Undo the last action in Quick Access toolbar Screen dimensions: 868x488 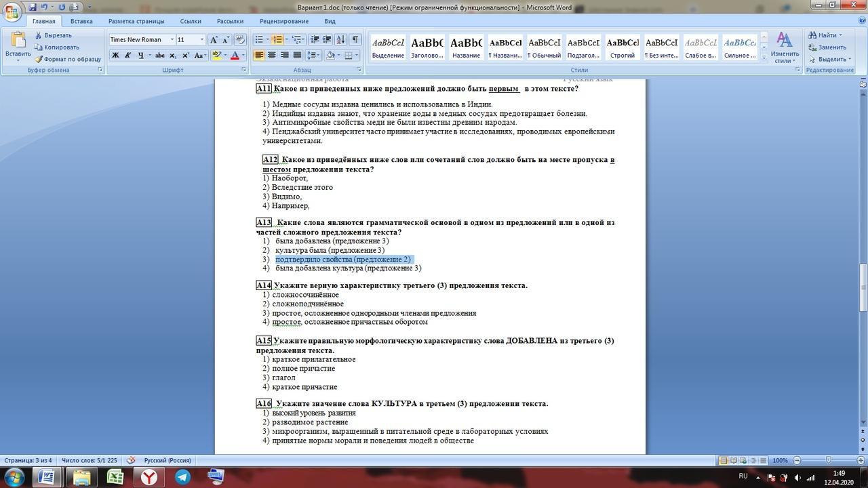[44, 7]
